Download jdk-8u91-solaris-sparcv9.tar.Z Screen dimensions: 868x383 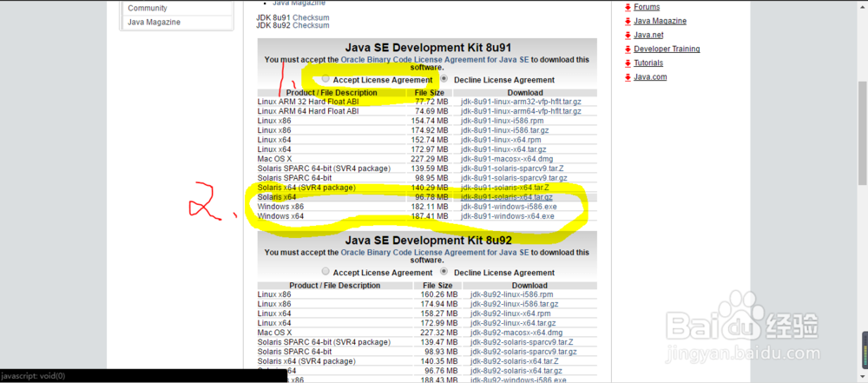click(x=511, y=168)
